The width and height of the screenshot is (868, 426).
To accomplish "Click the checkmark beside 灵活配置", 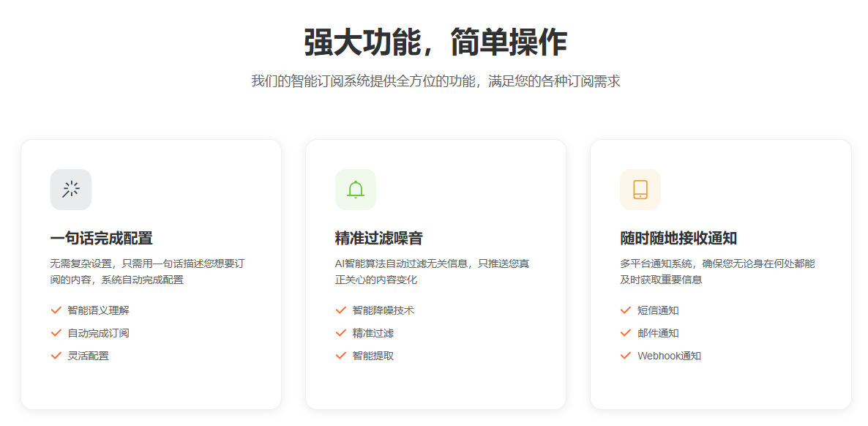I will coord(56,356).
